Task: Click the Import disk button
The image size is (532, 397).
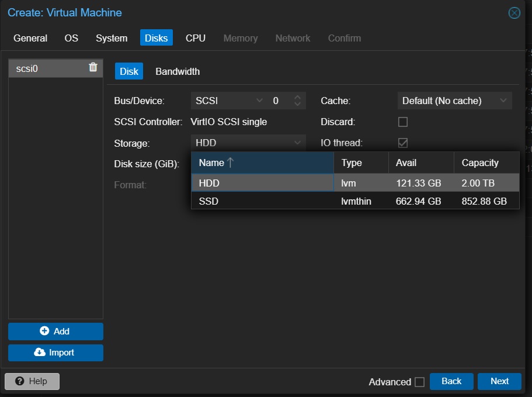Action: pyautogui.click(x=55, y=353)
